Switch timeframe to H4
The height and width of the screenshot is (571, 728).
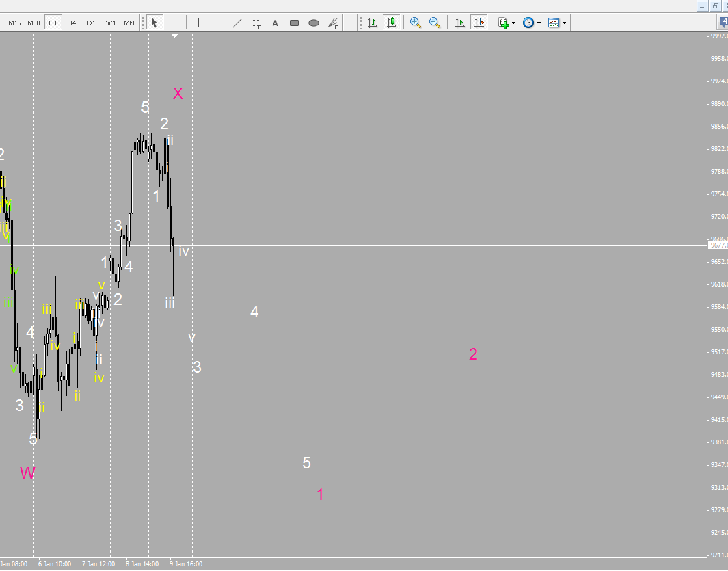[x=72, y=23]
